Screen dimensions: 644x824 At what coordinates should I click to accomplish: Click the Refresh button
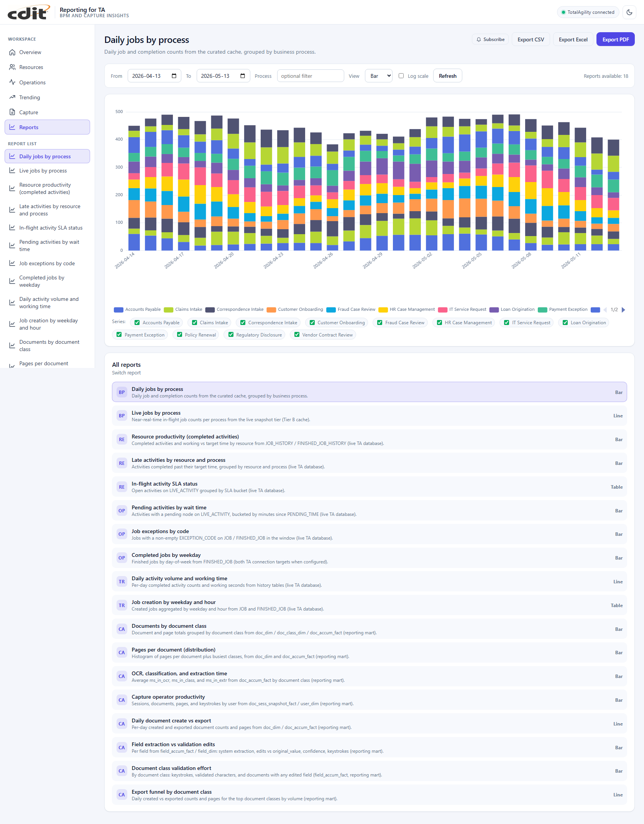pyautogui.click(x=447, y=76)
